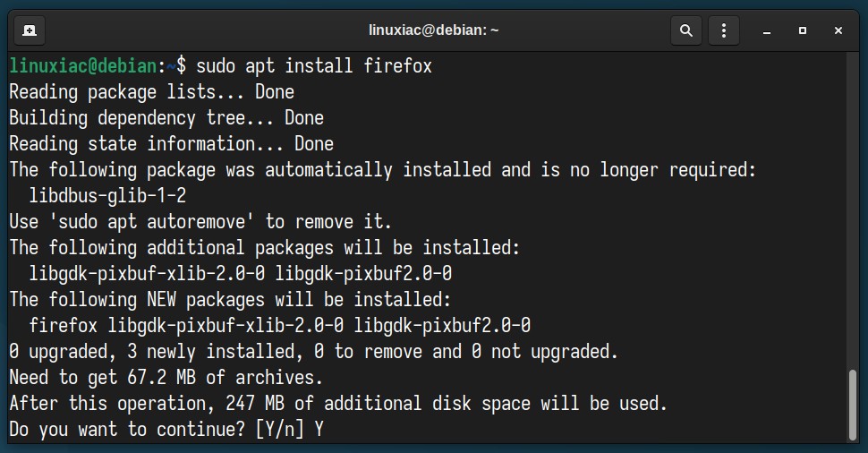
Task: Open the three-dot hamburger menu
Action: [724, 30]
